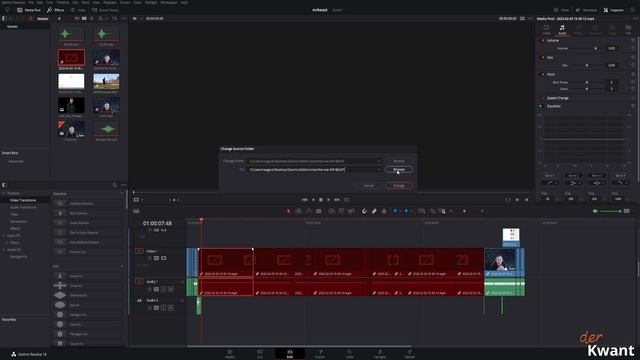Toggle linked selection chain icon
This screenshot has height=360, width=640.
[x=374, y=211]
